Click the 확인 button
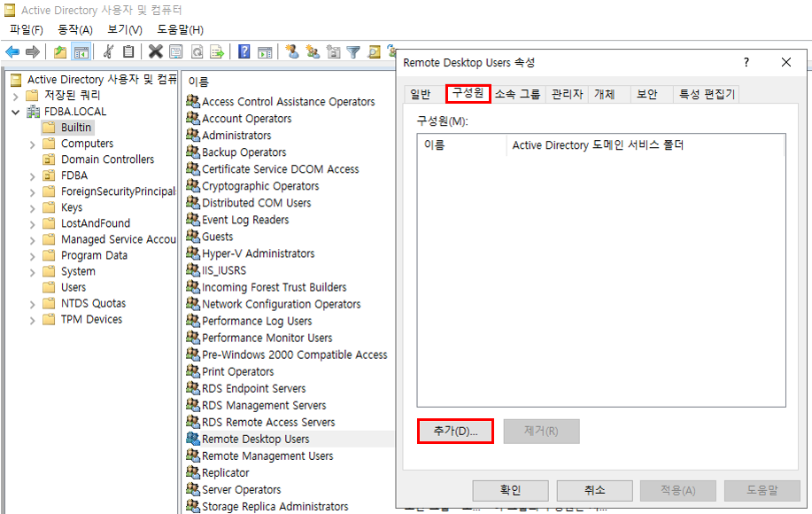Viewport: 812px width, 514px height. [511, 490]
